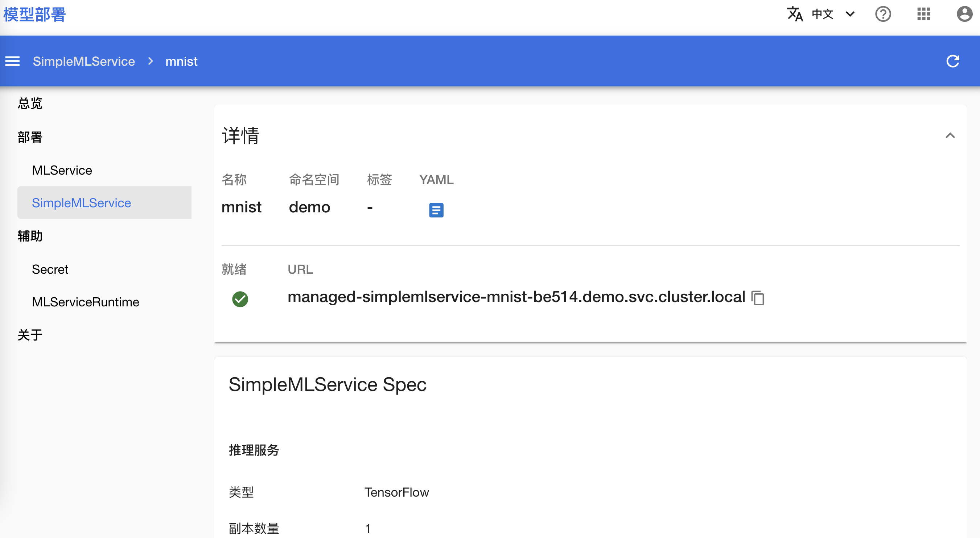980x538 pixels.
Task: Open the user account avatar icon
Action: (964, 15)
